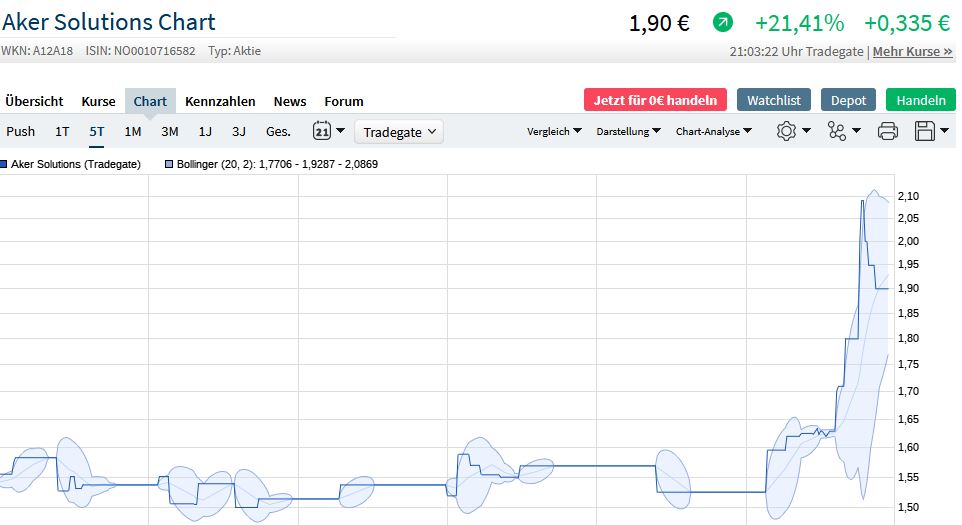962x525 pixels.
Task: Click the Jetzt für 0€ handeln button
Action: coord(655,100)
